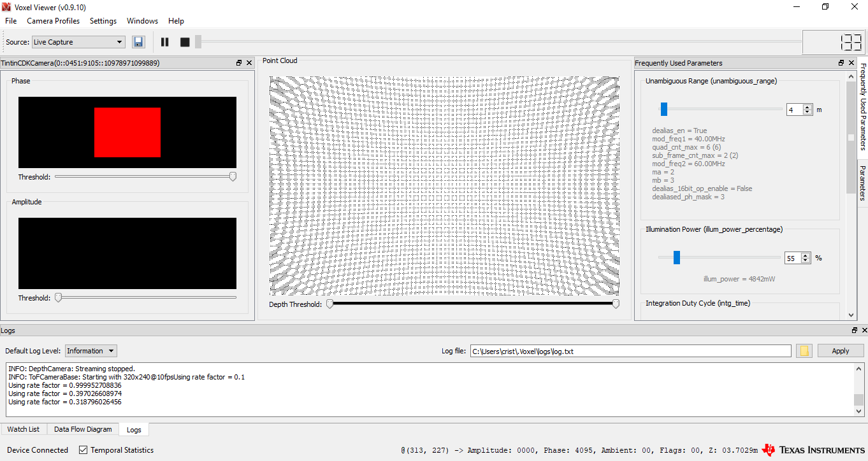Viewport: 868px width, 461px height.
Task: Save the current capture with floppy icon
Action: tap(138, 42)
